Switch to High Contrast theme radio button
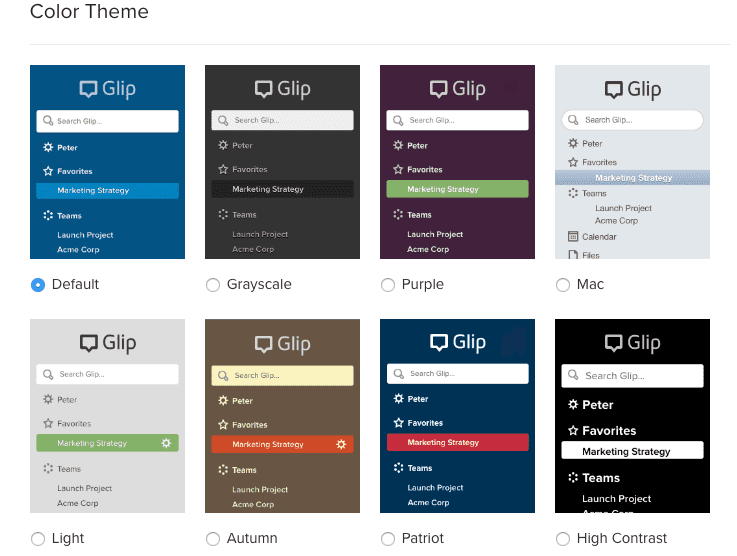 (x=563, y=539)
